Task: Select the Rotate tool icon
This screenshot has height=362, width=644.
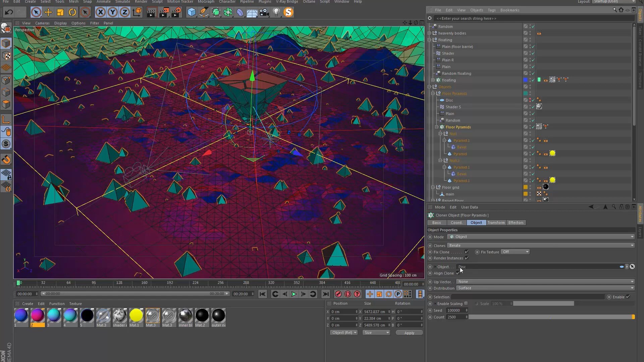Action: click(72, 12)
